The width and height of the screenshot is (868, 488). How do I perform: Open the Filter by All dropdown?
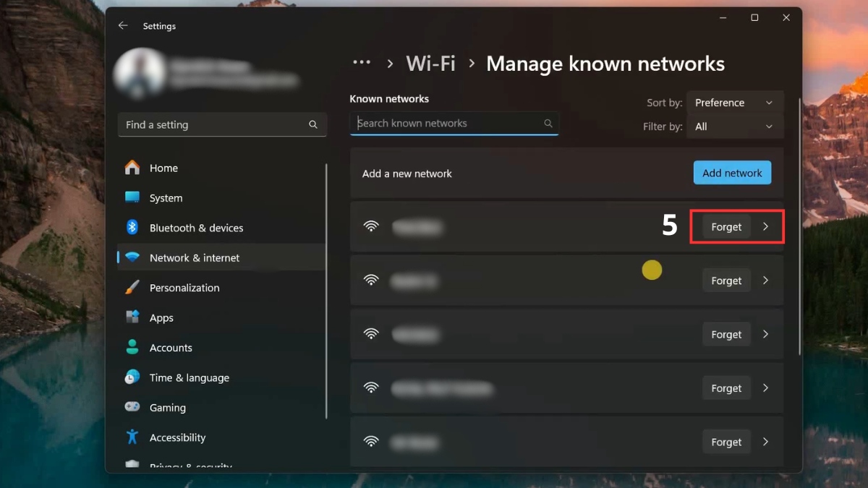point(734,127)
